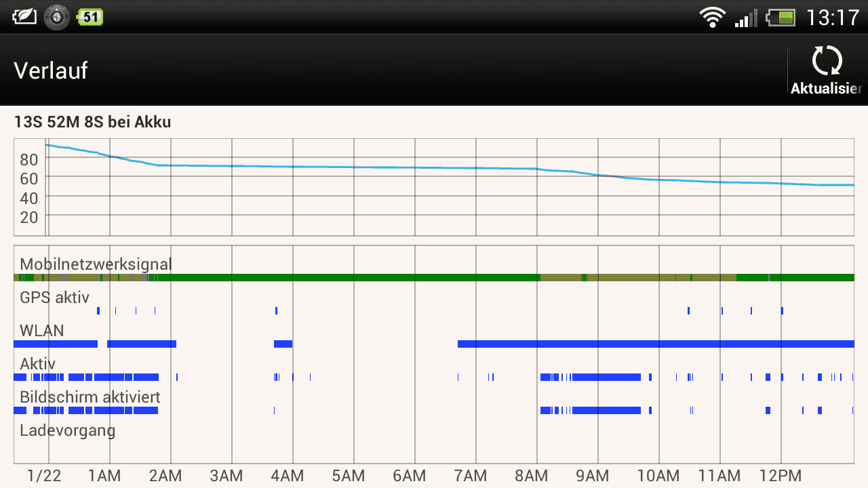Tap the short WLAN bar near 4AM
Image resolution: width=868 pixels, height=488 pixels.
283,344
